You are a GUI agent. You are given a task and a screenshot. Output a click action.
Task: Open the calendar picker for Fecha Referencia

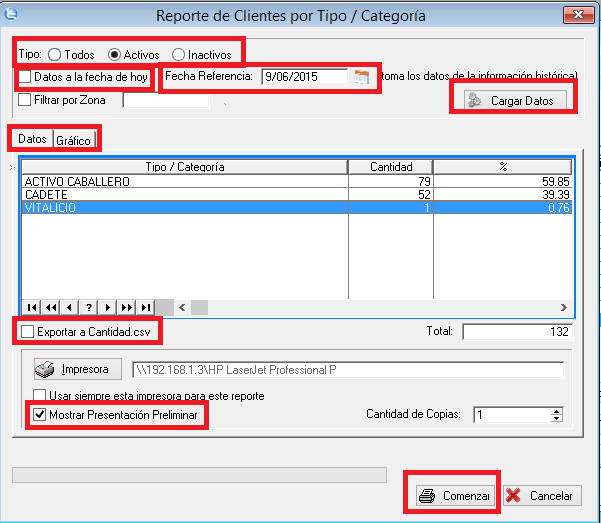(x=361, y=76)
